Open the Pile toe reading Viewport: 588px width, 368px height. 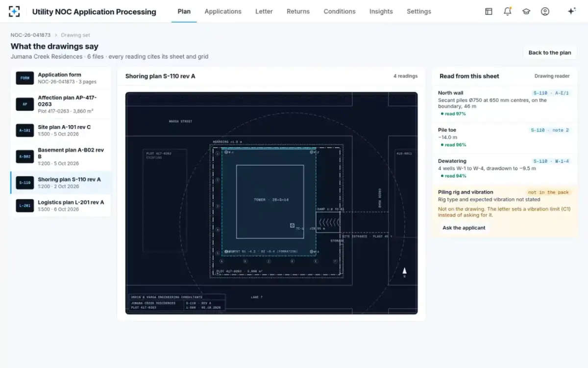(x=504, y=137)
